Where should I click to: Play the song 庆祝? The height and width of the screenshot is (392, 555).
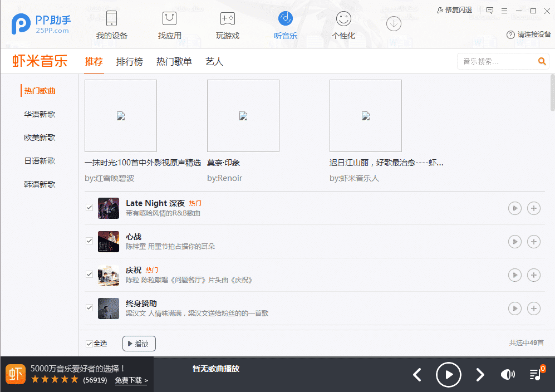tap(515, 275)
